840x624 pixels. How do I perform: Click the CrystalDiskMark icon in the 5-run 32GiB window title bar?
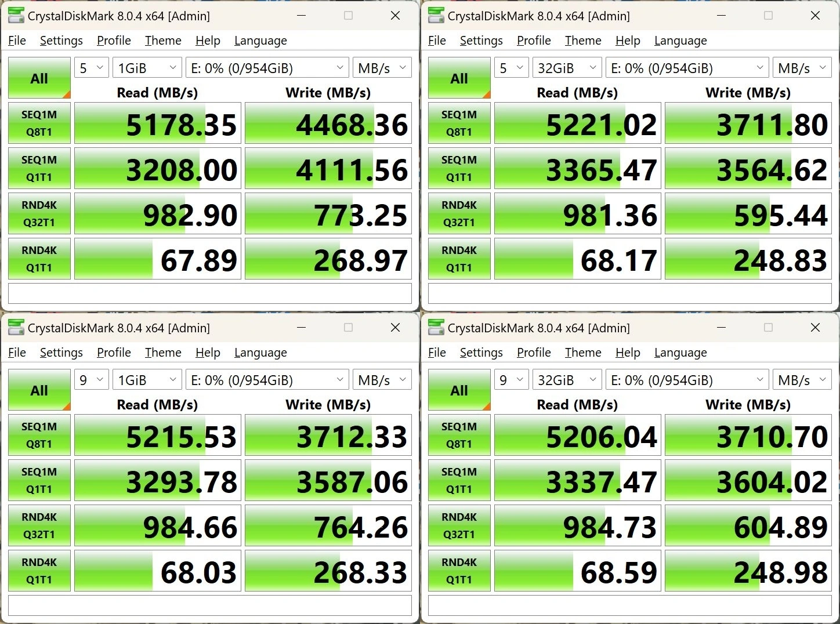(436, 16)
